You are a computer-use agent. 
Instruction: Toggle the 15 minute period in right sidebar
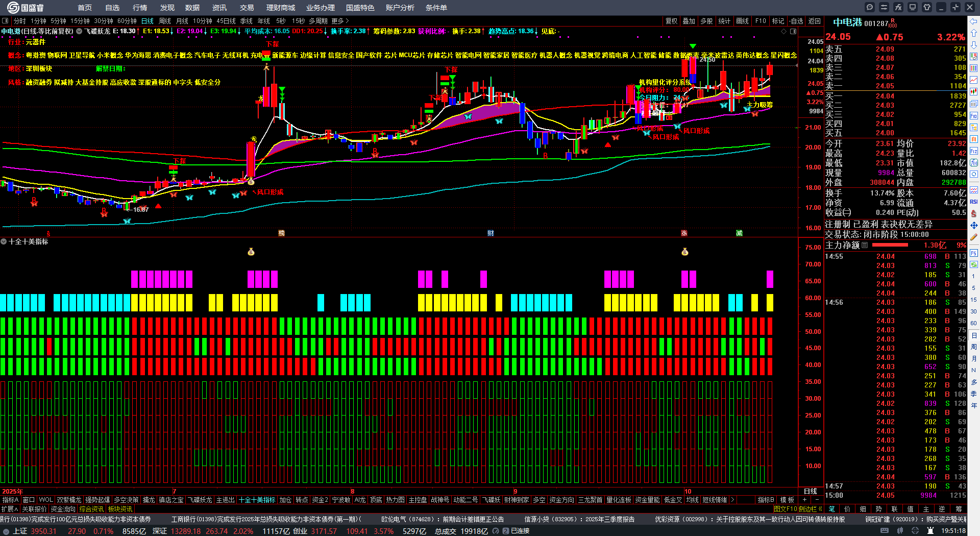(x=974, y=300)
